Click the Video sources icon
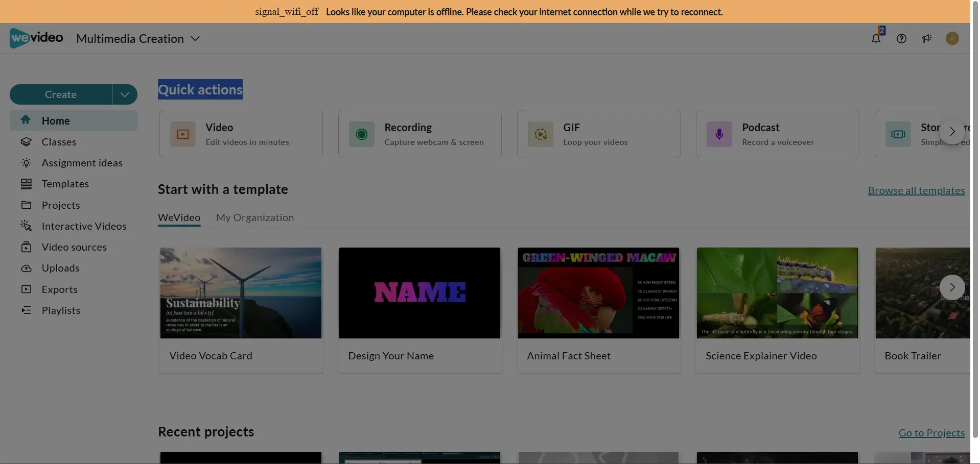The height and width of the screenshot is (464, 980). (x=26, y=247)
